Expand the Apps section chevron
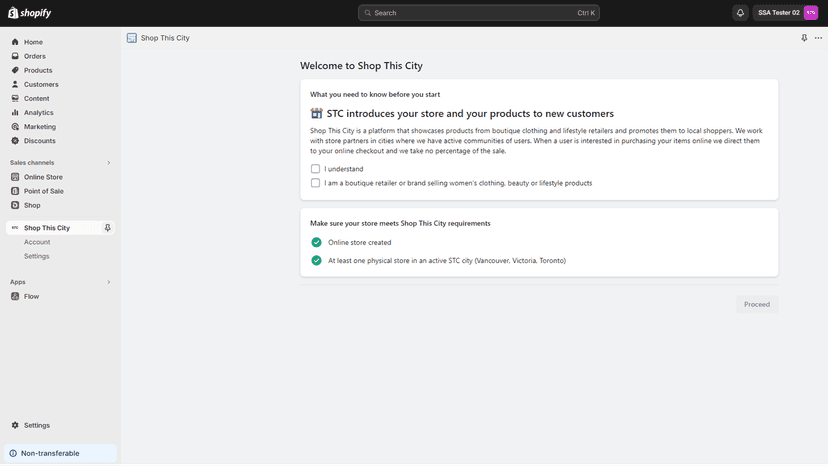This screenshot has width=828, height=466. [109, 282]
